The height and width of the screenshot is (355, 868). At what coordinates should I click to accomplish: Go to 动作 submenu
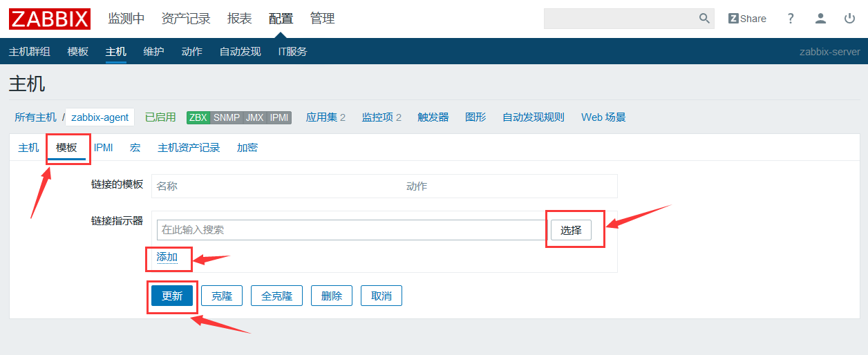point(192,52)
